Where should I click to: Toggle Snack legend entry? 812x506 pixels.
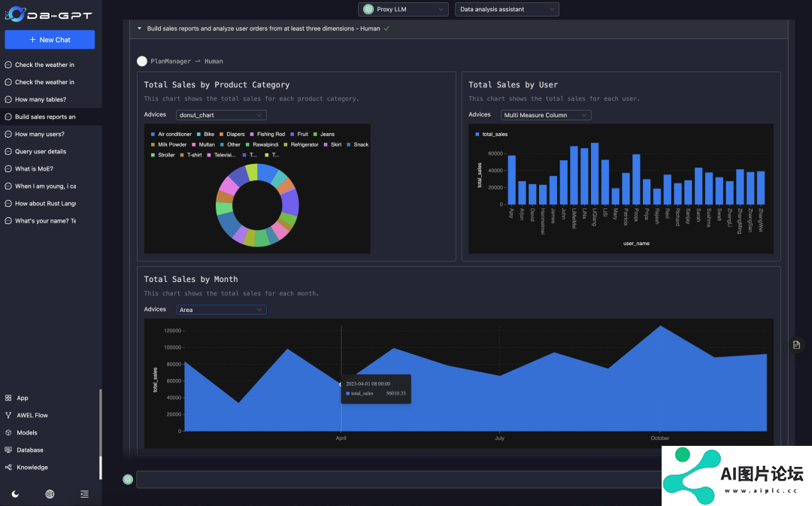point(357,144)
